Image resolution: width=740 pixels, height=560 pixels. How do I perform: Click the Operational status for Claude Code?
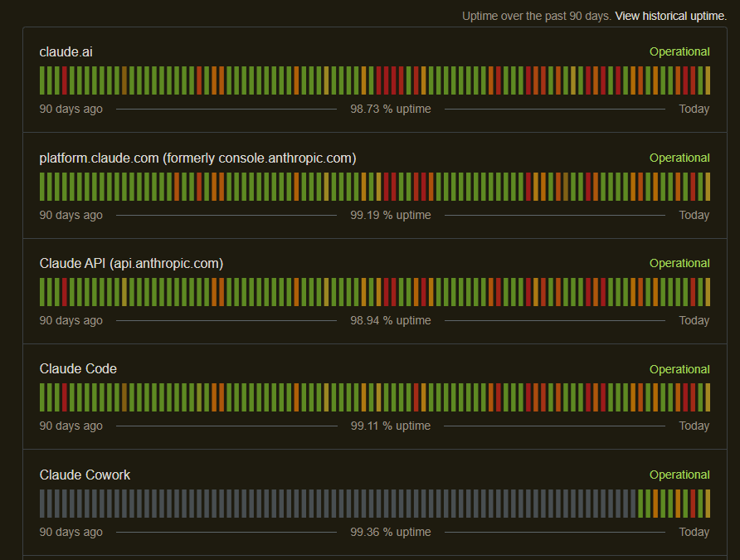coord(679,369)
